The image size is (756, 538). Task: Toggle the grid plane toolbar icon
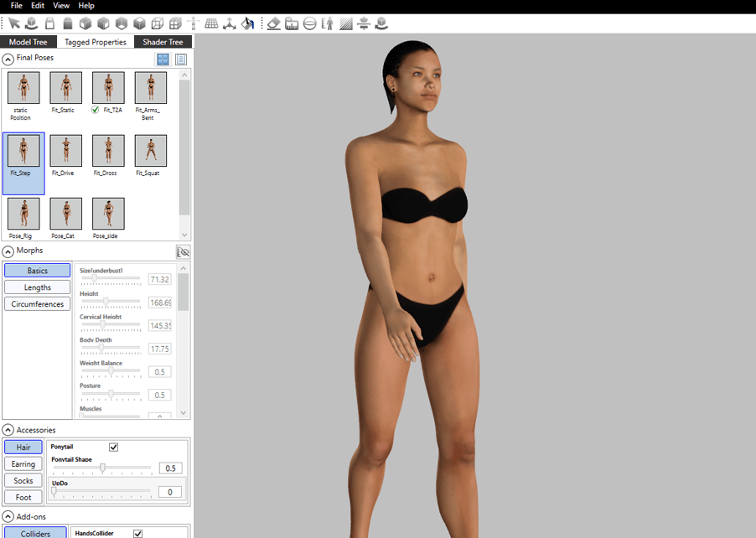coord(211,23)
